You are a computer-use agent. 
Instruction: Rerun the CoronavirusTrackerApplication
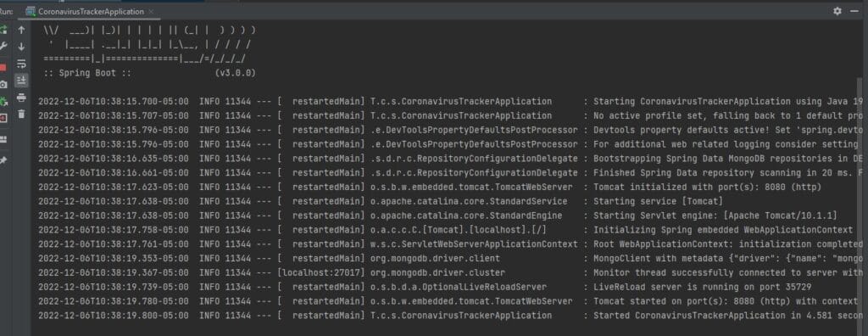(3, 30)
